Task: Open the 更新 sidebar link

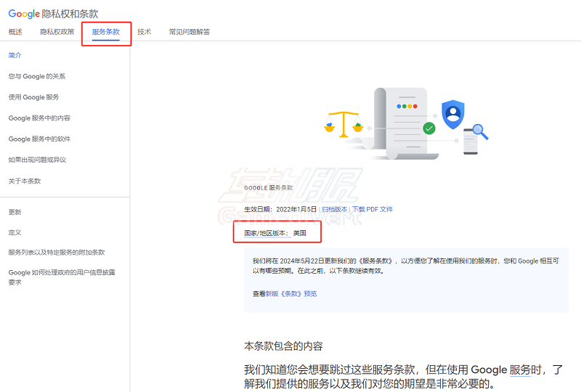Action: [x=15, y=212]
